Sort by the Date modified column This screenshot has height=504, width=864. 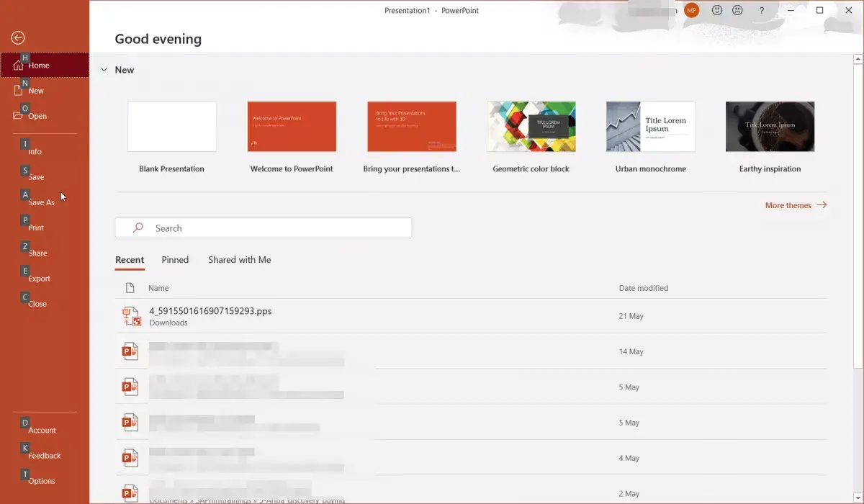[644, 288]
